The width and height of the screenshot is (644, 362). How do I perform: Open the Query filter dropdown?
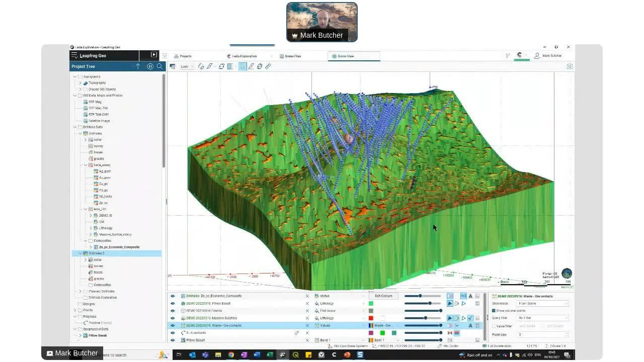(543, 318)
